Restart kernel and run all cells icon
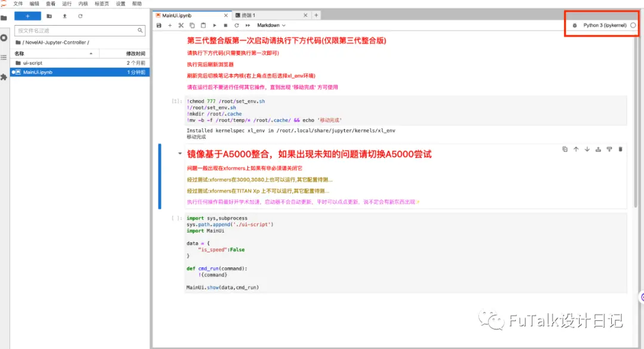 (x=247, y=26)
